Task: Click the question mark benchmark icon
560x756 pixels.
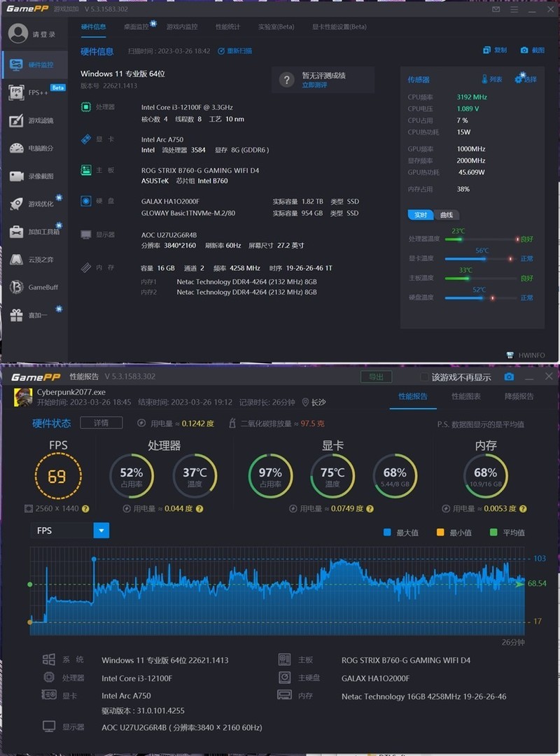Action: [286, 80]
